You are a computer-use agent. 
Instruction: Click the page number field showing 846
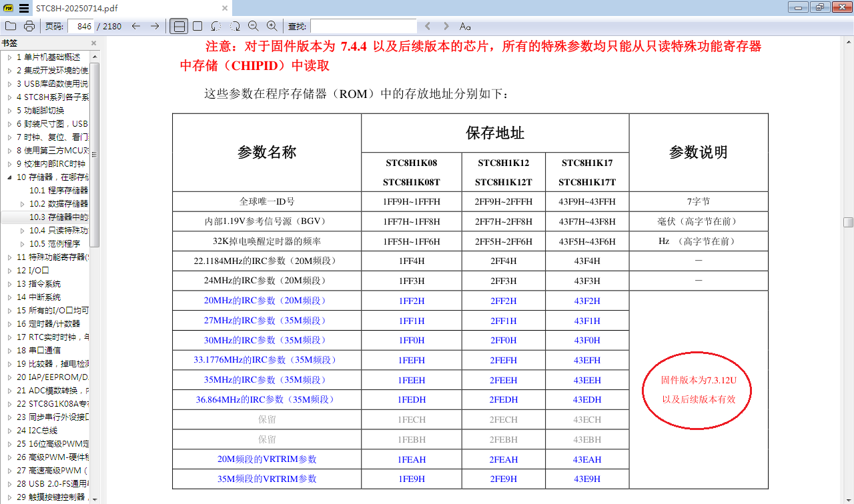(81, 26)
